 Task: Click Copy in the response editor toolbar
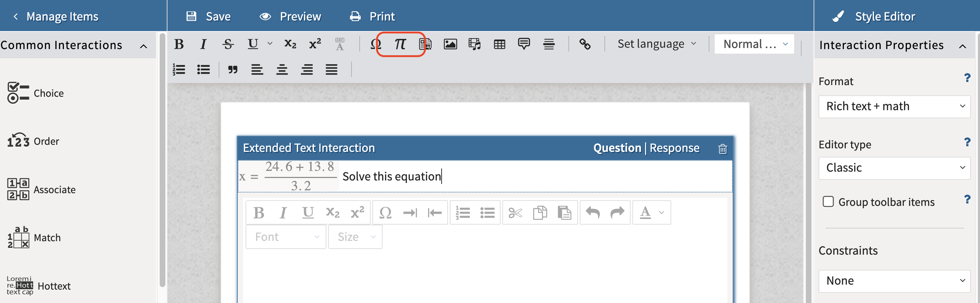tap(540, 213)
